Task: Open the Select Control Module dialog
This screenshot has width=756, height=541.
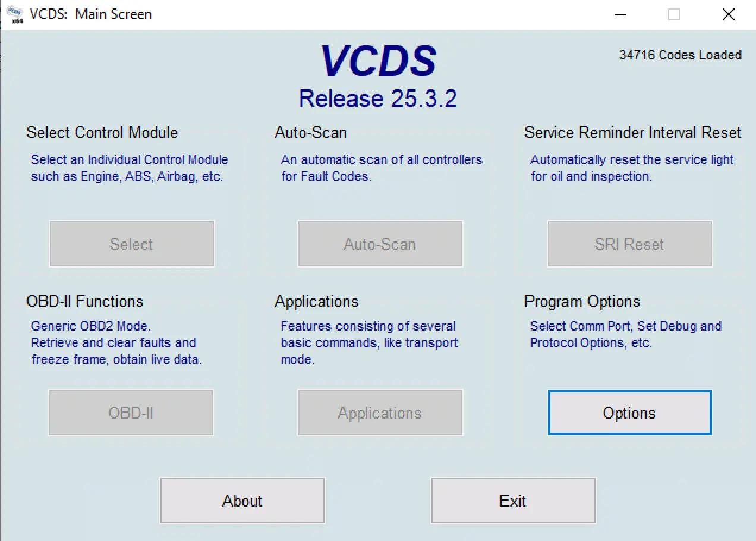Action: click(131, 244)
